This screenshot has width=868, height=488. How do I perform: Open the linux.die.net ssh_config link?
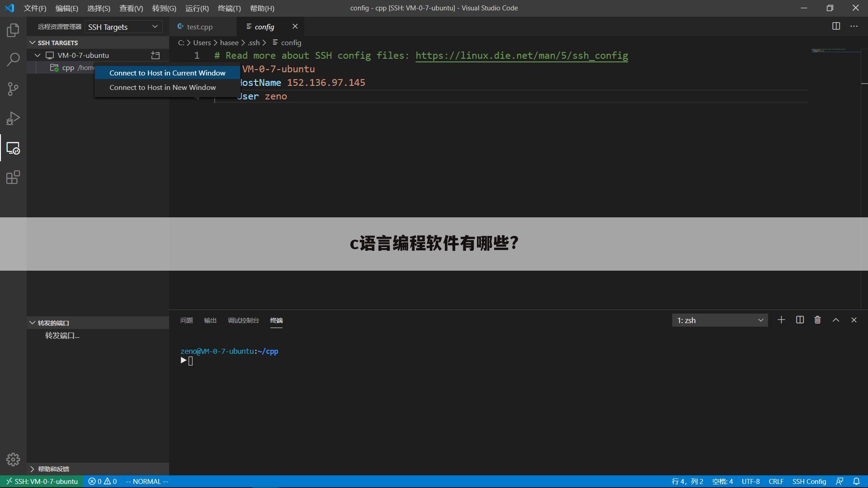click(522, 56)
